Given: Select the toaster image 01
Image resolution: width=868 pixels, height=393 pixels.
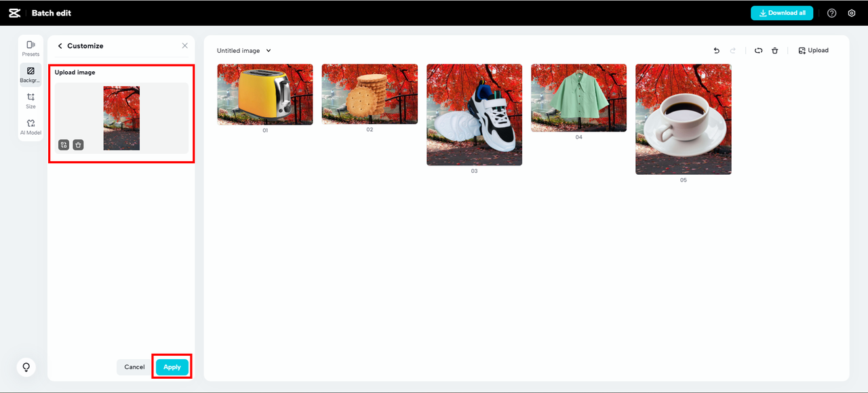Looking at the screenshot, I should click(x=265, y=94).
